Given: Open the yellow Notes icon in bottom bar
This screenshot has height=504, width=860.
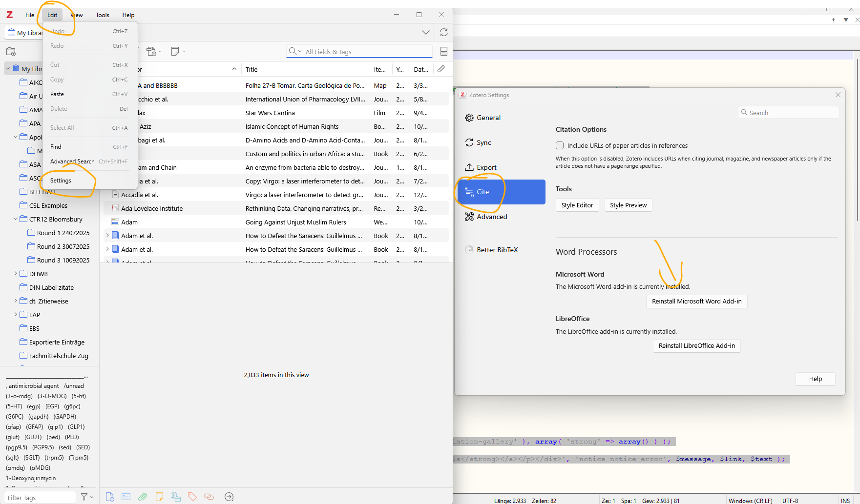Looking at the screenshot, I should click(159, 497).
